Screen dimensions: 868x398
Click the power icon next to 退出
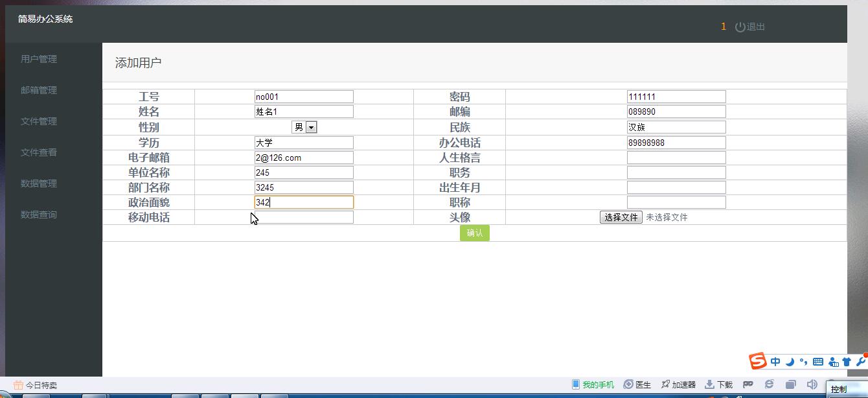coord(740,27)
